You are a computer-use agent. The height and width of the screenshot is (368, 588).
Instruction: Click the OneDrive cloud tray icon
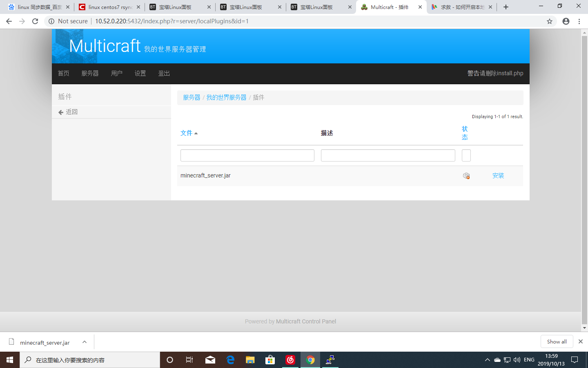point(497,360)
